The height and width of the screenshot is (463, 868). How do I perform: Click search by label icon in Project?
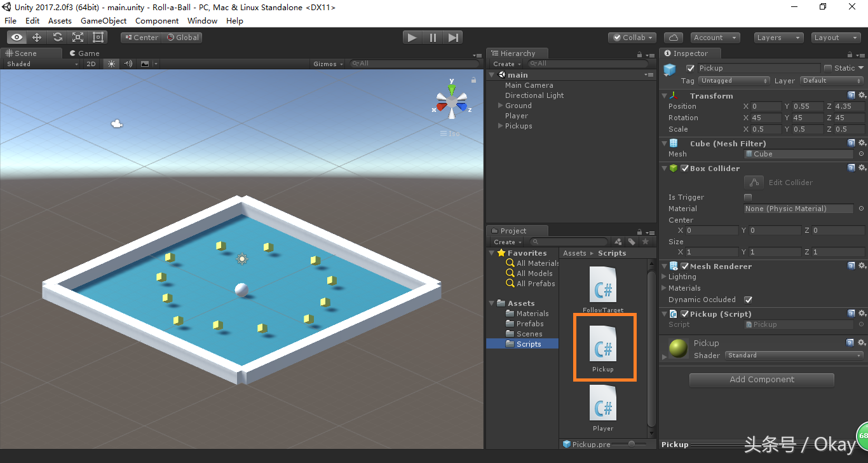point(632,242)
